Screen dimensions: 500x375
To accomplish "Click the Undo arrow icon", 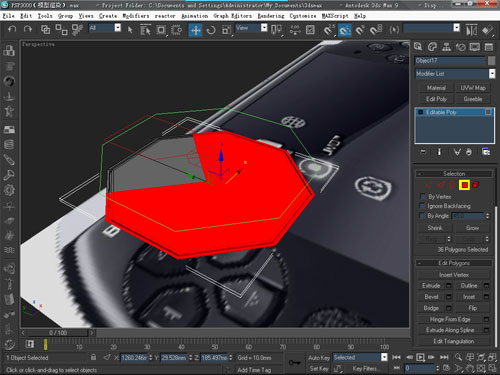I will tap(12, 29).
